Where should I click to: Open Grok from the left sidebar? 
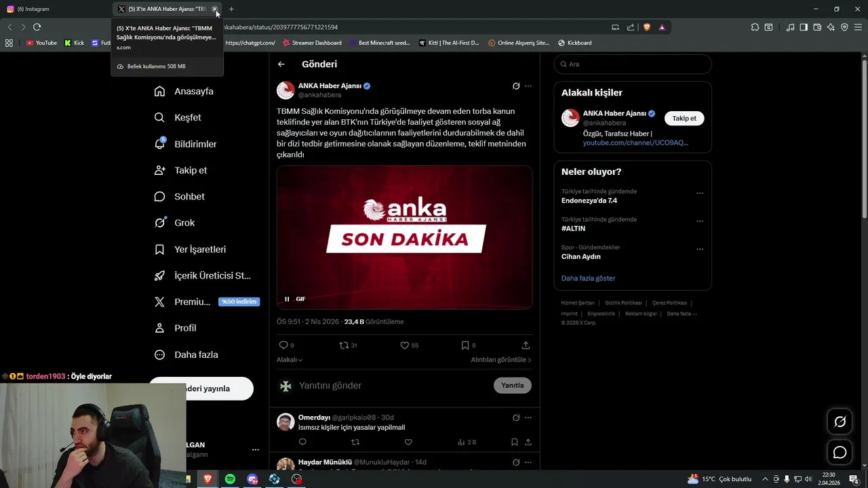tap(174, 222)
